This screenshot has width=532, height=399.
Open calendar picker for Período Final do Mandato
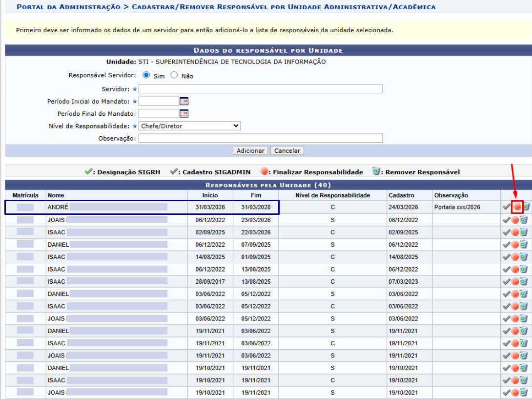(x=184, y=113)
